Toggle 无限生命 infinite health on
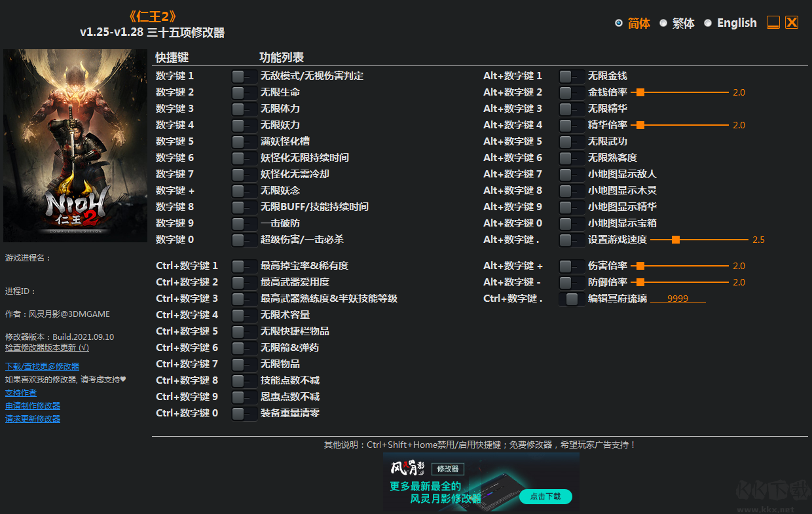The width and height of the screenshot is (812, 514). [x=244, y=92]
